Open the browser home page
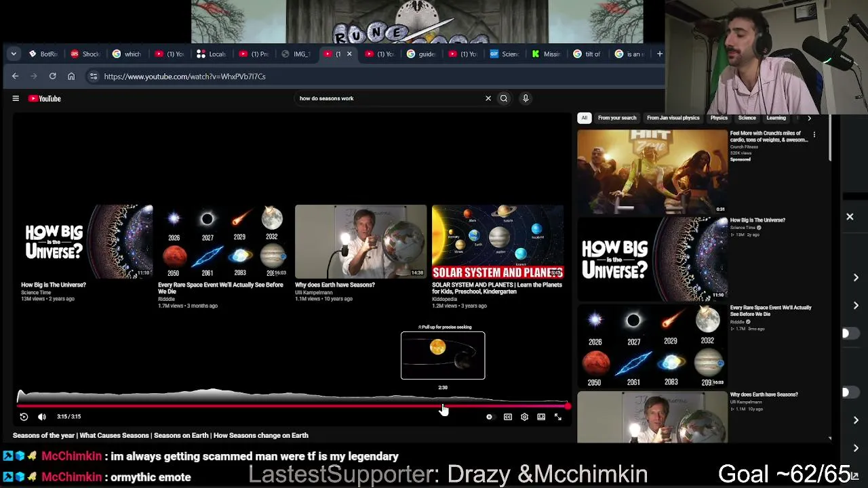 [x=71, y=77]
